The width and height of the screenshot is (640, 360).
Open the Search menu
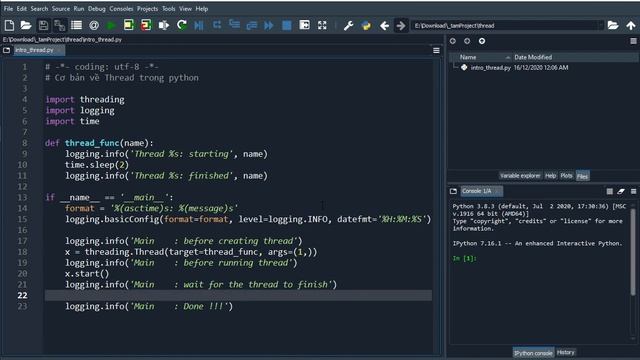39,9
